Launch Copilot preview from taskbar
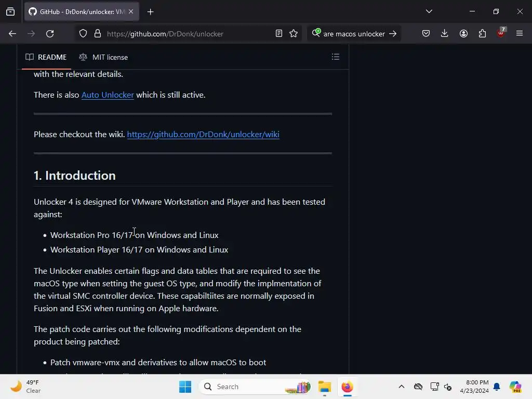Screen dimensions: 532x399 pyautogui.click(x=515, y=387)
